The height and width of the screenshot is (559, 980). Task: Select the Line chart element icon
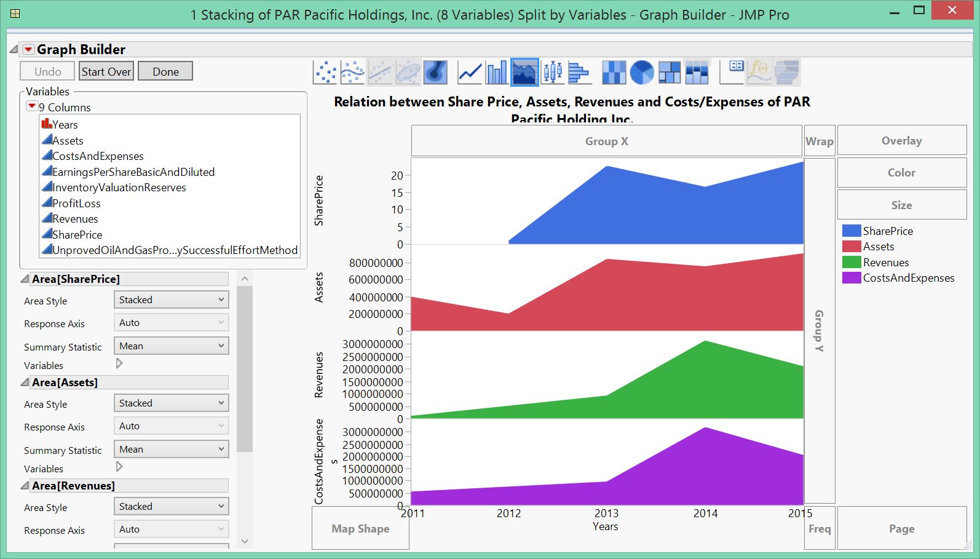coord(470,72)
